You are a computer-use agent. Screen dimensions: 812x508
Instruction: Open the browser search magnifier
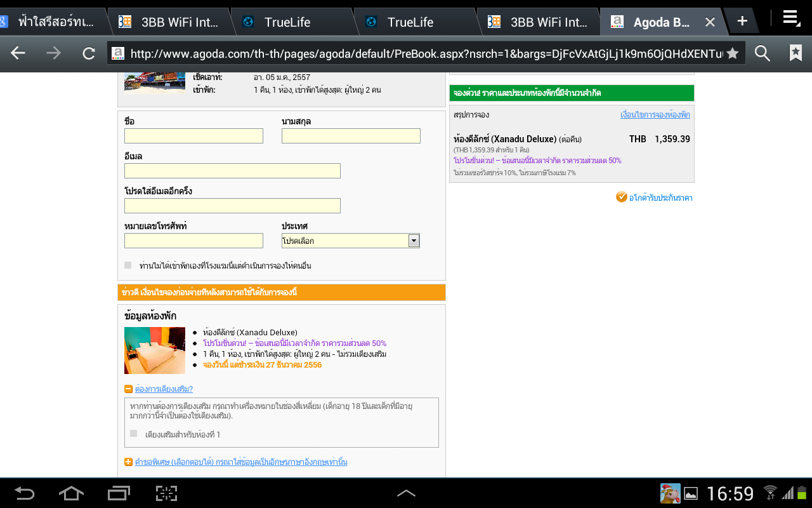[x=763, y=53]
